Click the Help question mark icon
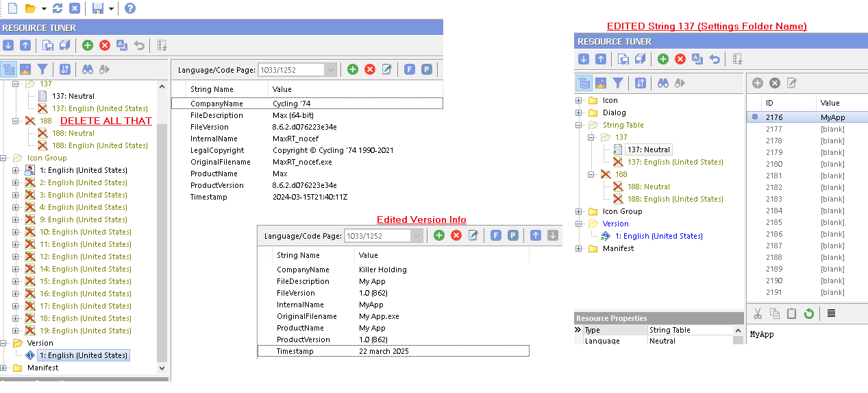 point(129,8)
